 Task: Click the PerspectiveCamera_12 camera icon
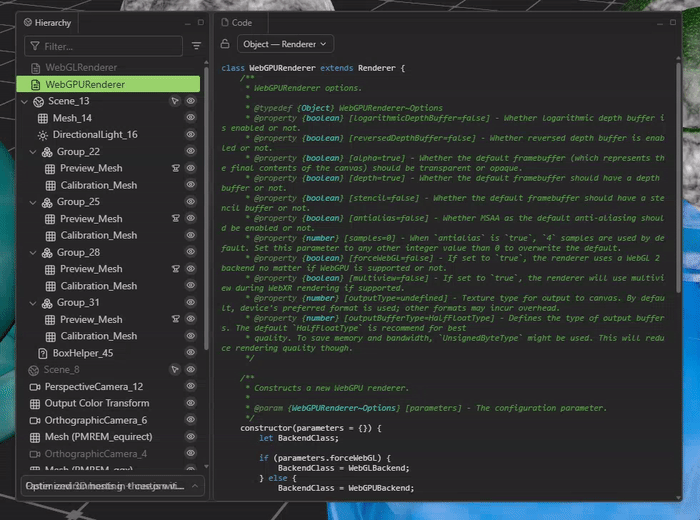[34, 387]
